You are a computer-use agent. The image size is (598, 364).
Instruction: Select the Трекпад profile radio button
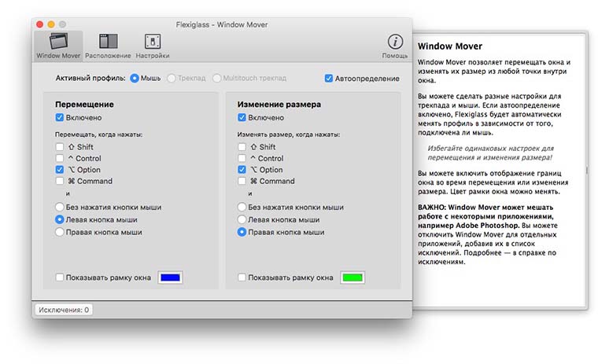pyautogui.click(x=172, y=78)
